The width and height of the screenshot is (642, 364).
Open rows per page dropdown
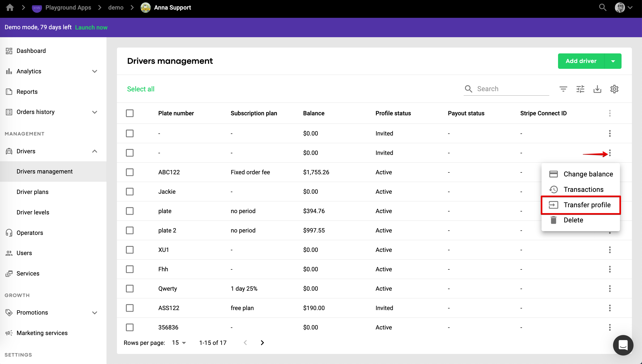[x=179, y=343]
